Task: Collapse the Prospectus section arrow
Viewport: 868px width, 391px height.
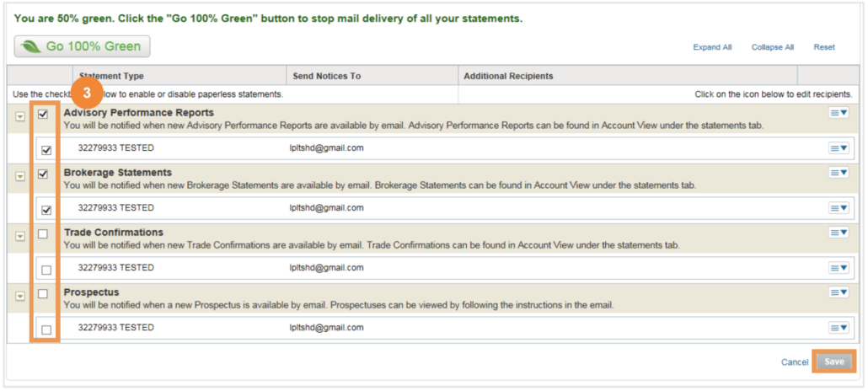Action: point(20,297)
